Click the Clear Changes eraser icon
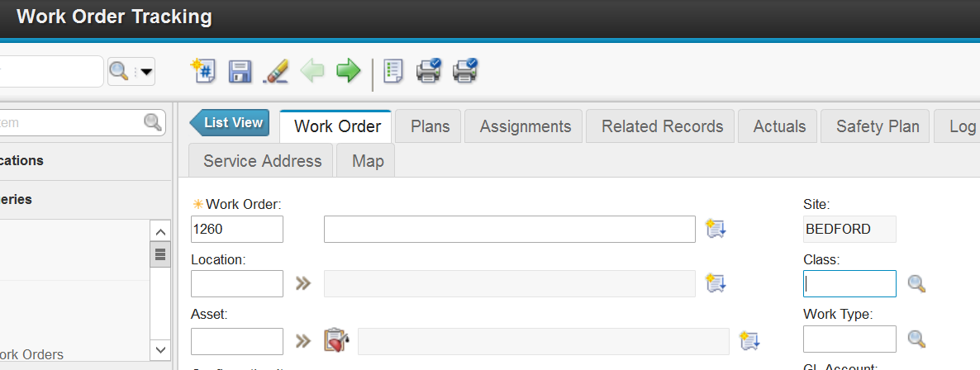The width and height of the screenshot is (980, 370). (x=275, y=71)
